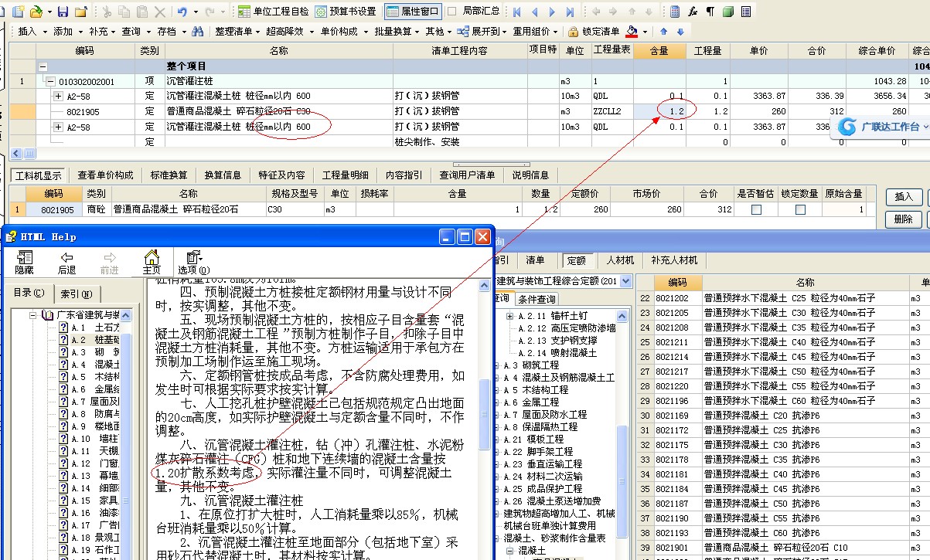Select row 8021205 水下混凝土 C30
The height and width of the screenshot is (560, 930).
coord(785,313)
